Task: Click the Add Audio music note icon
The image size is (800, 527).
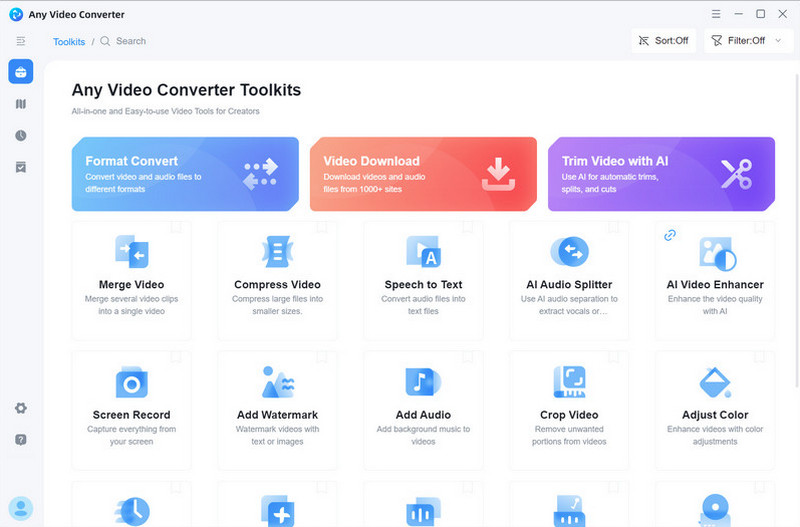Action: point(423,382)
